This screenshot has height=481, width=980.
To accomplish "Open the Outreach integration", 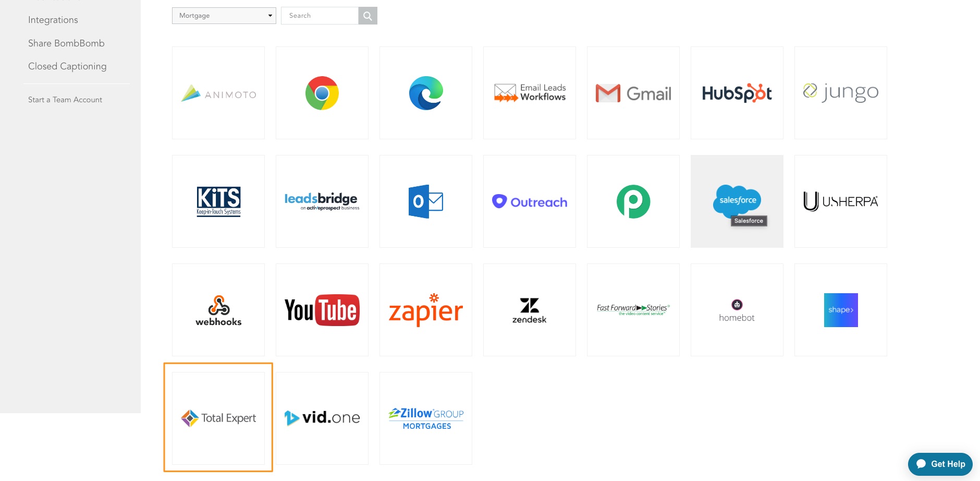I will 530,201.
